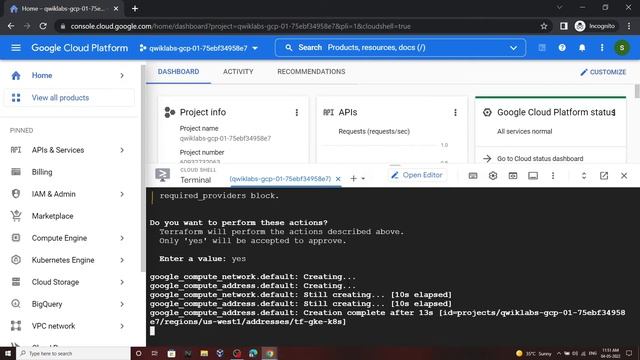Expand VPC network submenu arrow

[x=122, y=326]
